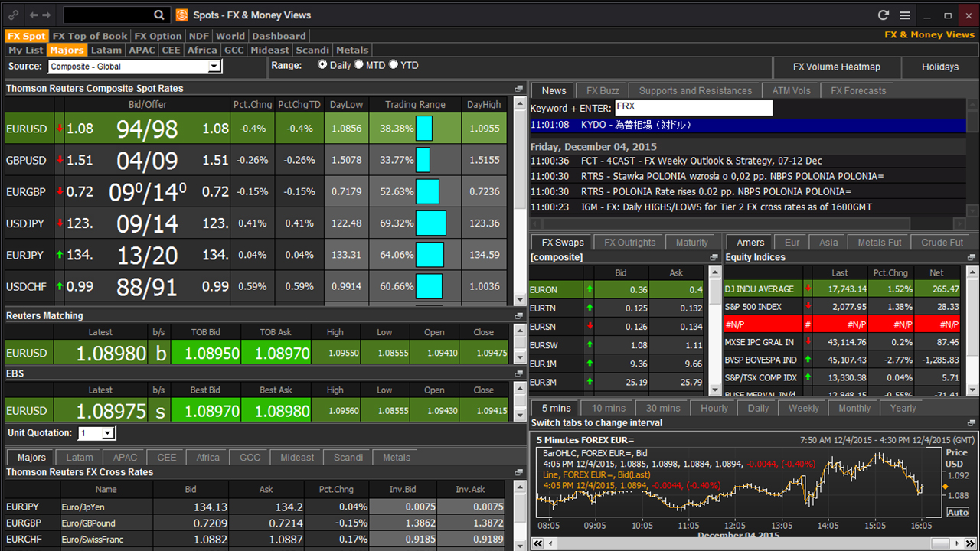Open the FX Volume Heatmap
The width and height of the screenshot is (980, 551).
836,67
